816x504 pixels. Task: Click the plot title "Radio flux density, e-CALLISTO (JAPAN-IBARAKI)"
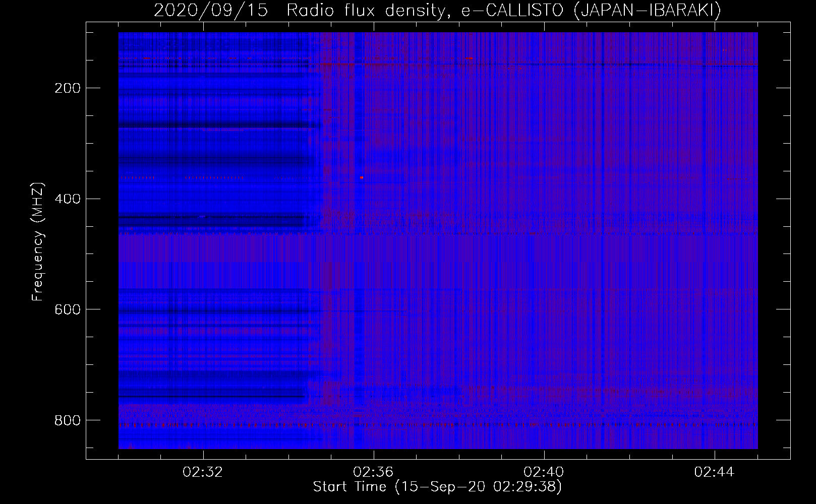503,11
